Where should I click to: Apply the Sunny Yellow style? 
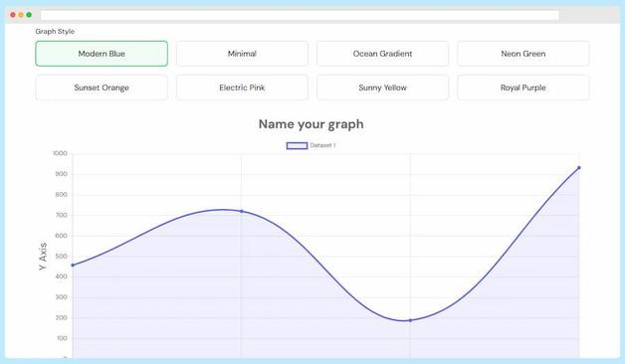click(382, 88)
